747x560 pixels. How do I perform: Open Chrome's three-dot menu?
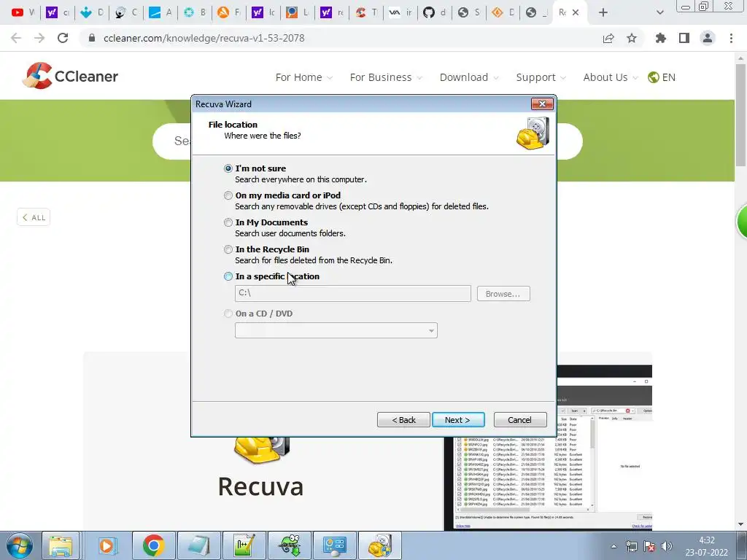(x=731, y=38)
